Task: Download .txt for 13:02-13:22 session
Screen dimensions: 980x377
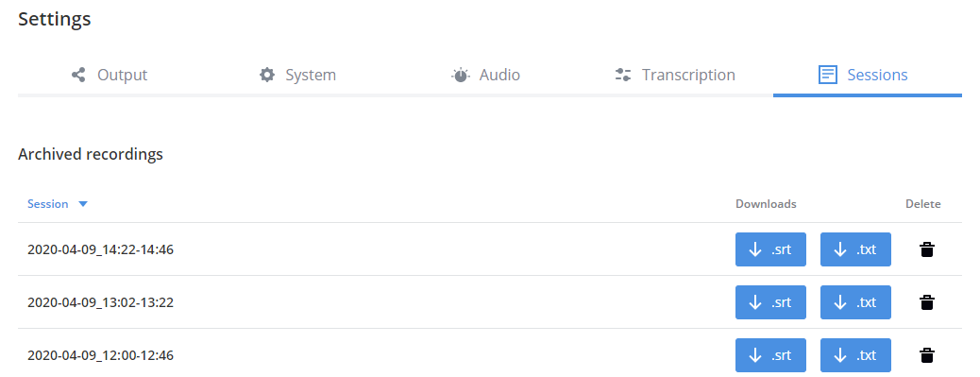Action: point(855,302)
